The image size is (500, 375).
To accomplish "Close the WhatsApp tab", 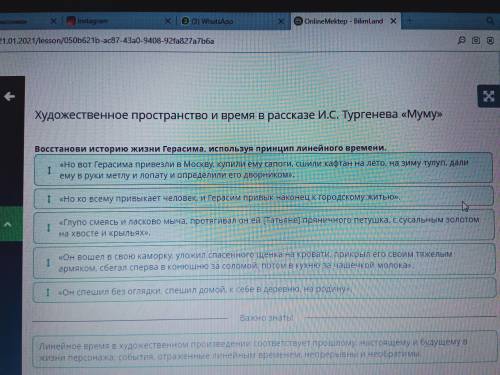I will [x=281, y=21].
